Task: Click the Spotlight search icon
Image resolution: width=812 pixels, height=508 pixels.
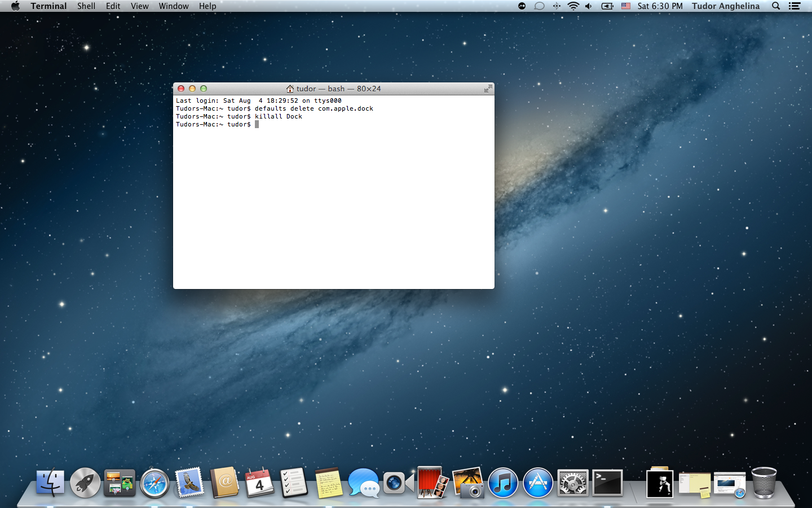Action: [x=776, y=6]
